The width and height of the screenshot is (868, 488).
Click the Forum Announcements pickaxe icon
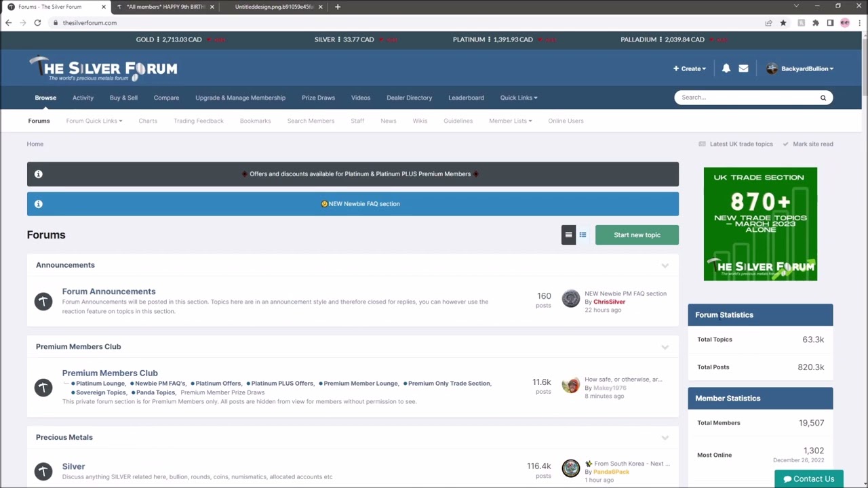tap(43, 301)
